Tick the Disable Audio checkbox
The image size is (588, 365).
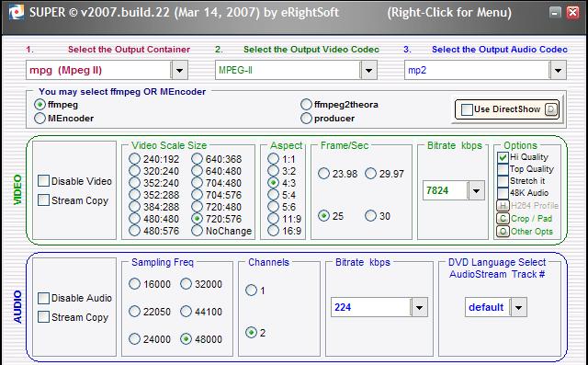43,298
